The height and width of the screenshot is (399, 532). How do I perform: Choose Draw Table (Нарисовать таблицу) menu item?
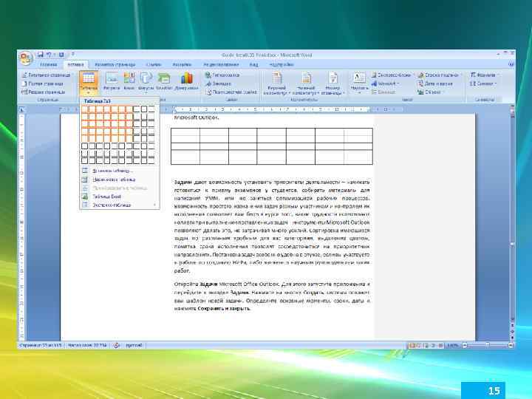coord(119,180)
